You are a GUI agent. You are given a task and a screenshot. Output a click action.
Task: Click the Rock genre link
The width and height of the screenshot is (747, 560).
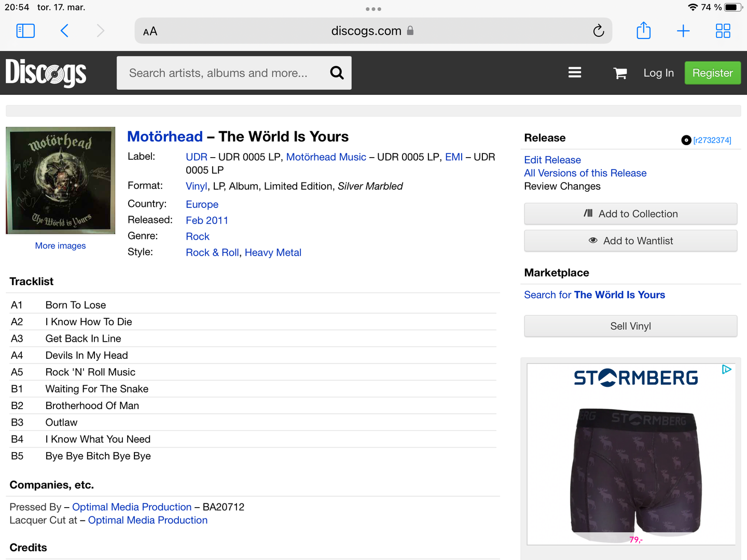pos(198,236)
